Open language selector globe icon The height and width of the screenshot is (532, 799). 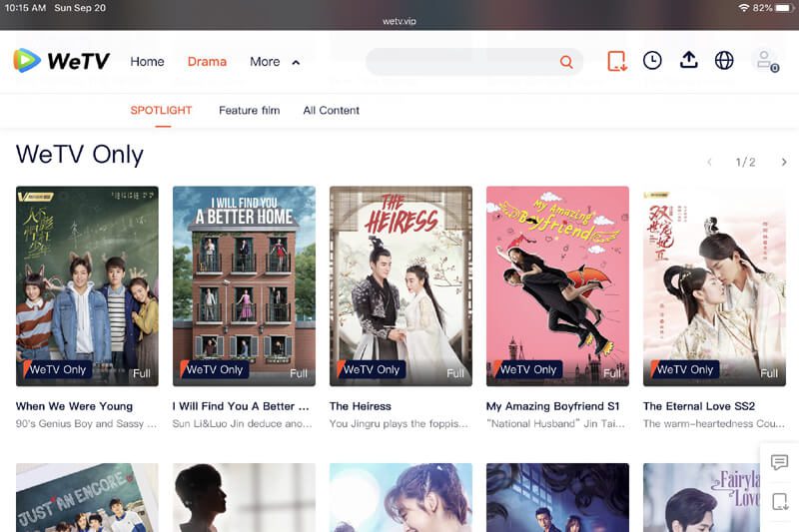(724, 61)
